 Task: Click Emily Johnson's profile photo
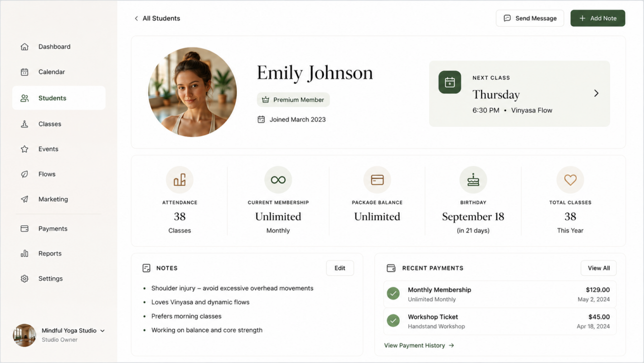192,92
